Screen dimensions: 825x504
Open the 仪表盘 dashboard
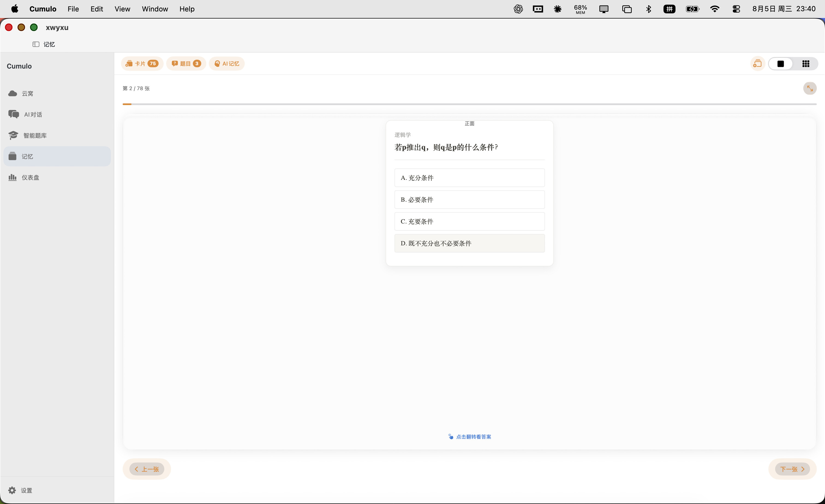pyautogui.click(x=57, y=177)
